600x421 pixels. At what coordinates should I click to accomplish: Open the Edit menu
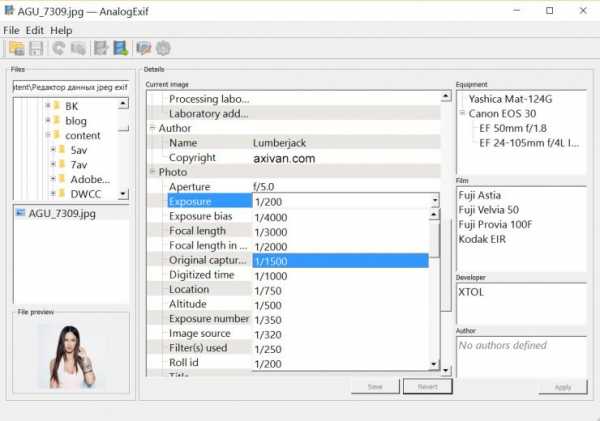[x=35, y=30]
